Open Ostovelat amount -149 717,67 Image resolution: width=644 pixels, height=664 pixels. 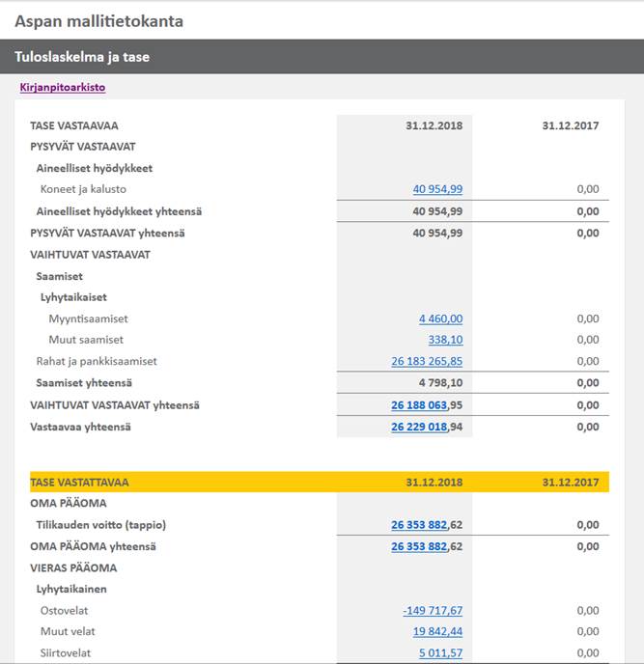pos(433,611)
